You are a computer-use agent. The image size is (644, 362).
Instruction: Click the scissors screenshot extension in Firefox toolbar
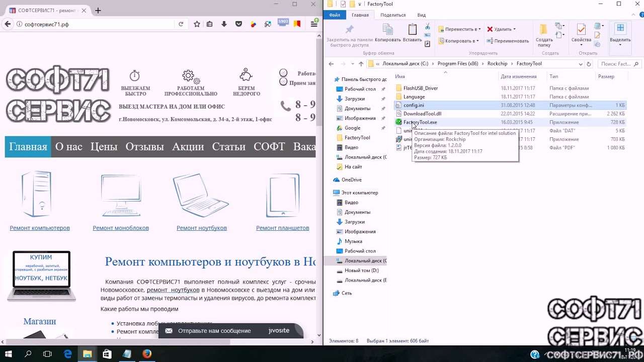pos(268,24)
